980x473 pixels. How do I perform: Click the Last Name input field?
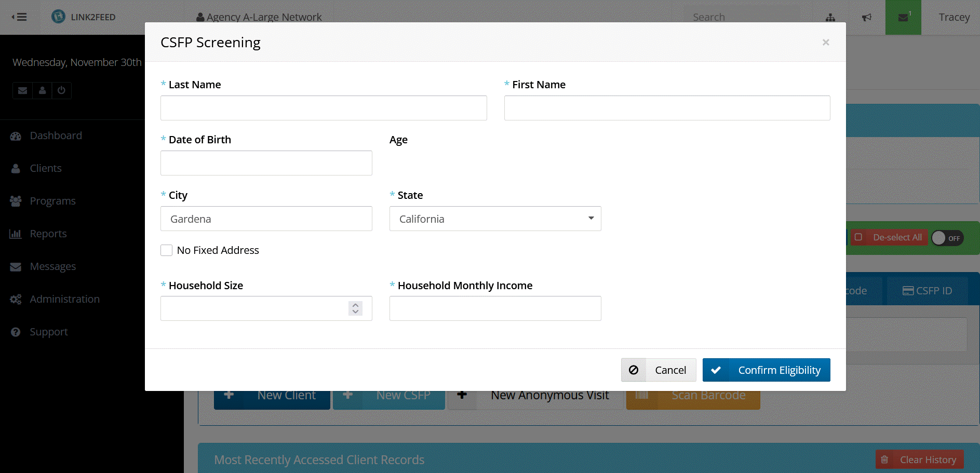pos(324,108)
